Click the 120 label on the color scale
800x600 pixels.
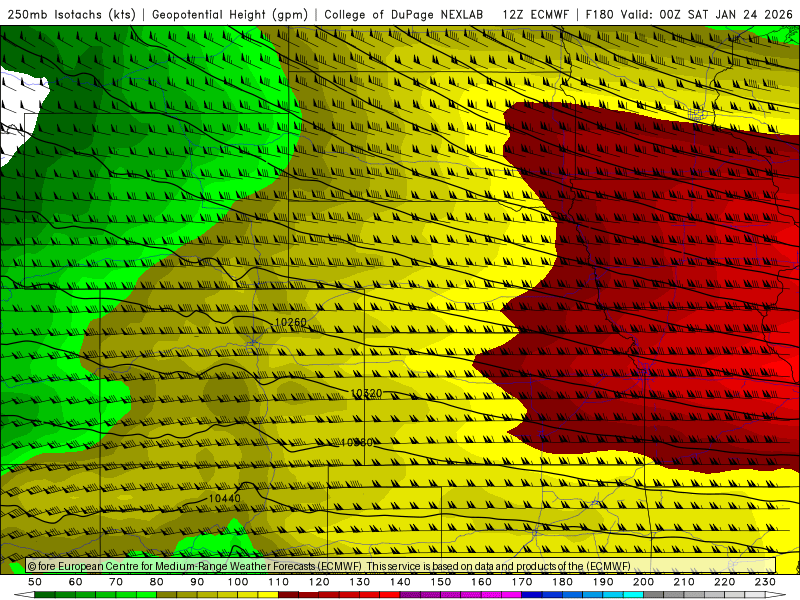319,582
